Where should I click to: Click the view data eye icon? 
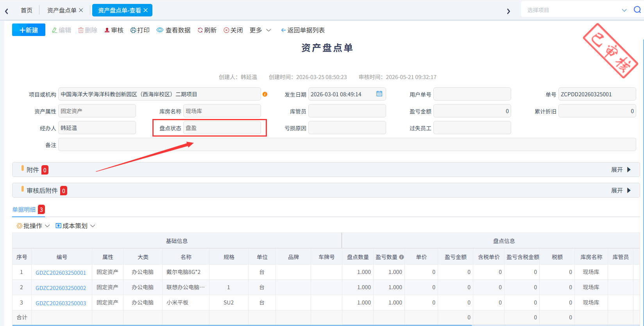(x=160, y=30)
